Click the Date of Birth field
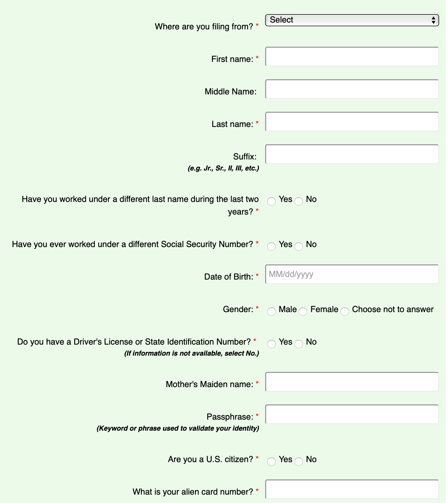Image resolution: width=448 pixels, height=503 pixels. pyautogui.click(x=352, y=274)
